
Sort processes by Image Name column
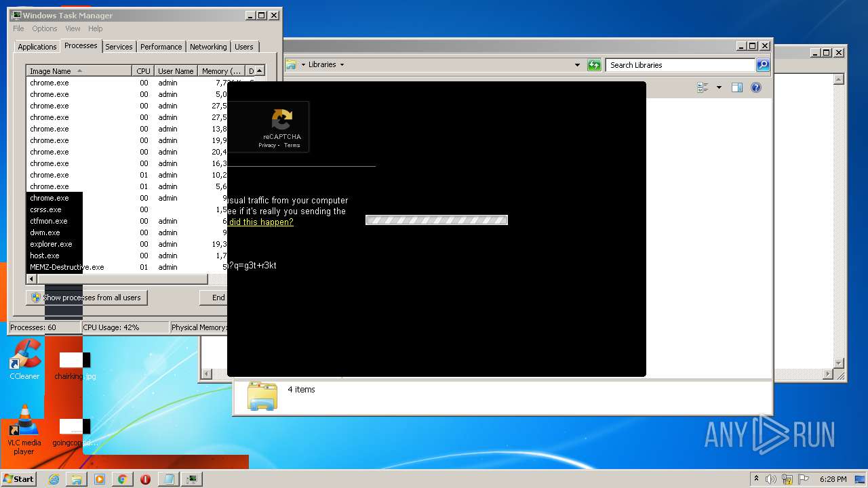[79, 71]
